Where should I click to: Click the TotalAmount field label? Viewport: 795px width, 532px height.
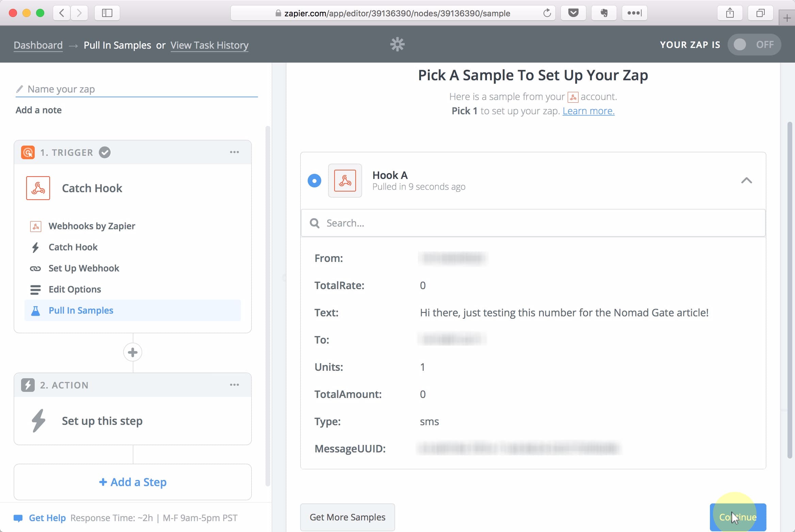click(348, 394)
